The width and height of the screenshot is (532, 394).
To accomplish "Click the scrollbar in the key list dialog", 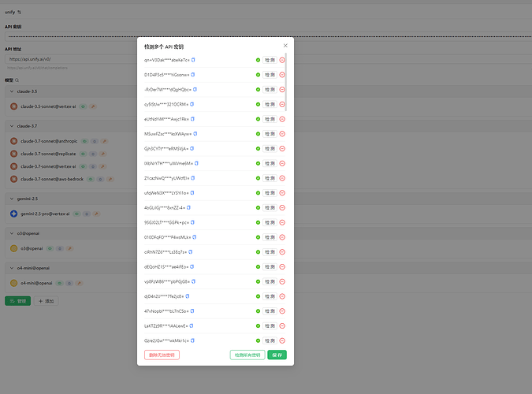I will [286, 82].
